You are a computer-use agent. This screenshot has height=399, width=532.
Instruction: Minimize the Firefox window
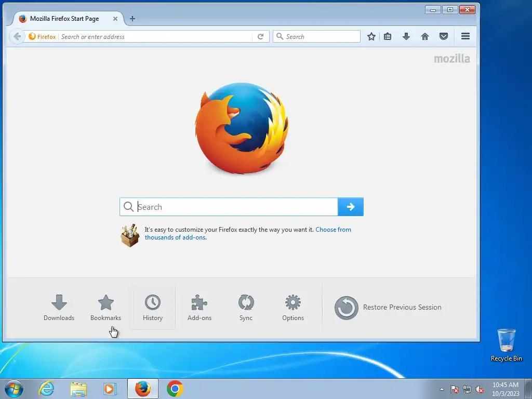click(x=433, y=9)
